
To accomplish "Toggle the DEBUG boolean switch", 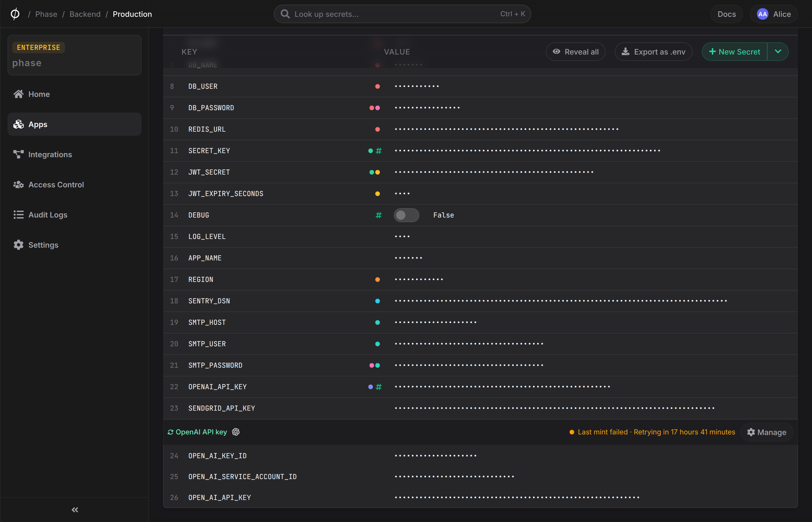I will pos(406,215).
